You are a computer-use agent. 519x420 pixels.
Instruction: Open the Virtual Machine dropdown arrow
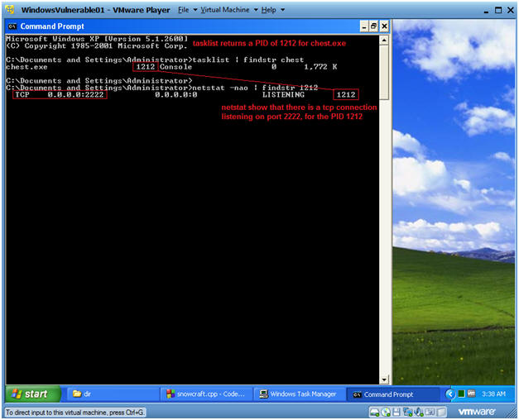point(256,10)
